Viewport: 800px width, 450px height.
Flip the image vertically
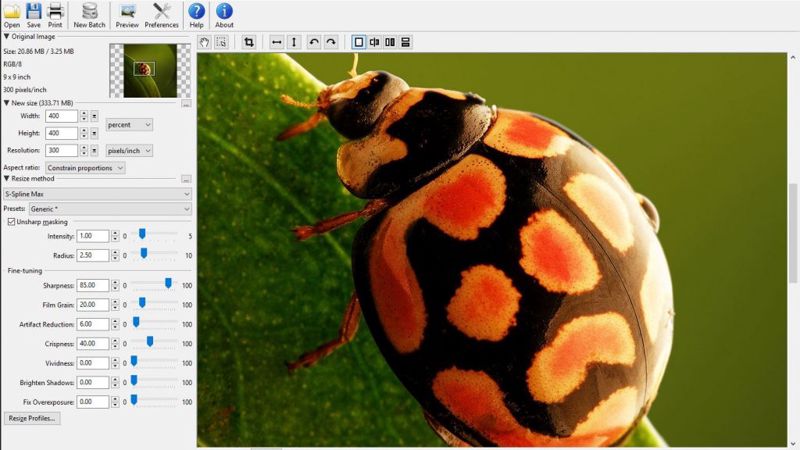[x=293, y=42]
